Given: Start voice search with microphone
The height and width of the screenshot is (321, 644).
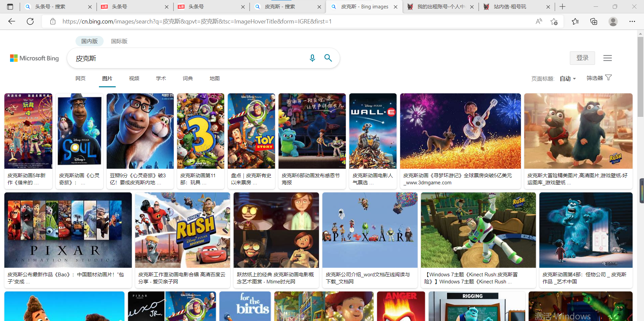Looking at the screenshot, I should (312, 58).
